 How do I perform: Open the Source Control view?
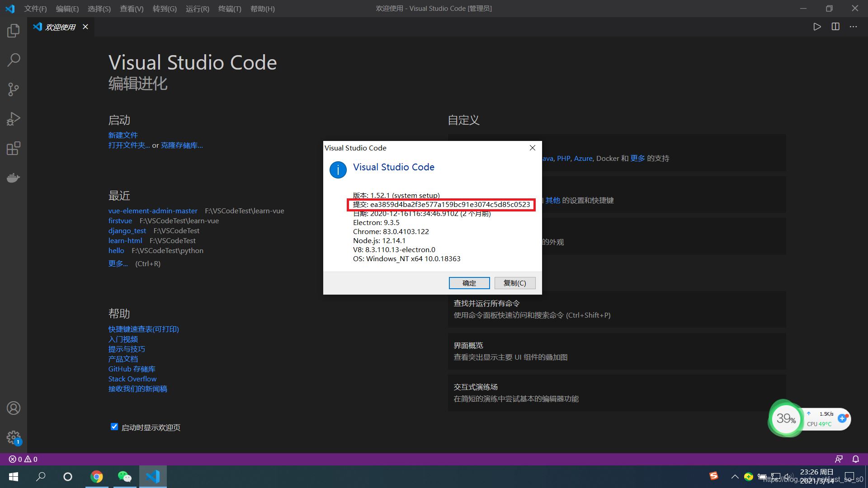click(x=14, y=89)
